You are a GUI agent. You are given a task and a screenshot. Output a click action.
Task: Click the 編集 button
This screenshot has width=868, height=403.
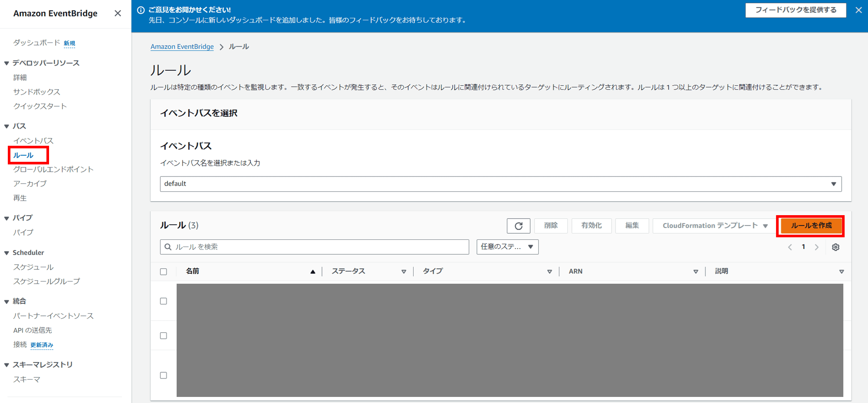pyautogui.click(x=632, y=226)
